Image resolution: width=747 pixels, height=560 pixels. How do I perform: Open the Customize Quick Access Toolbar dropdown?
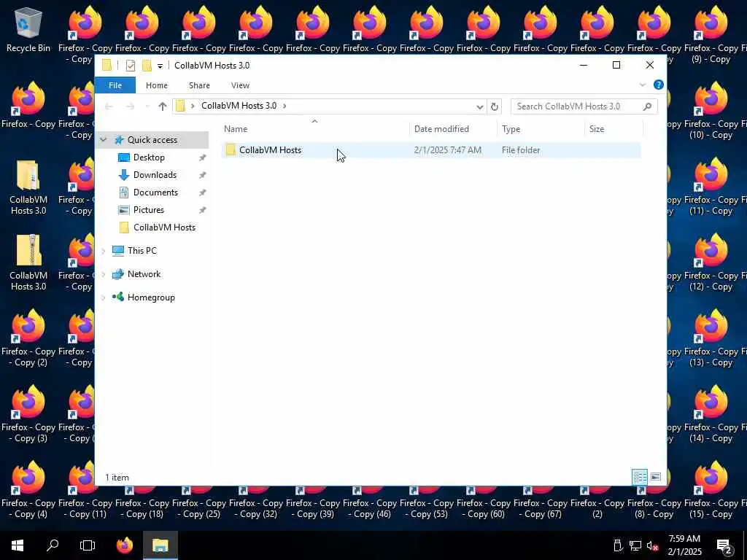tap(160, 66)
